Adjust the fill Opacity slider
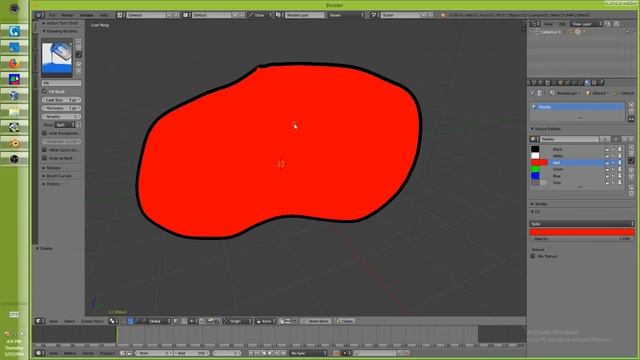This screenshot has width=640, height=360. coord(582,239)
